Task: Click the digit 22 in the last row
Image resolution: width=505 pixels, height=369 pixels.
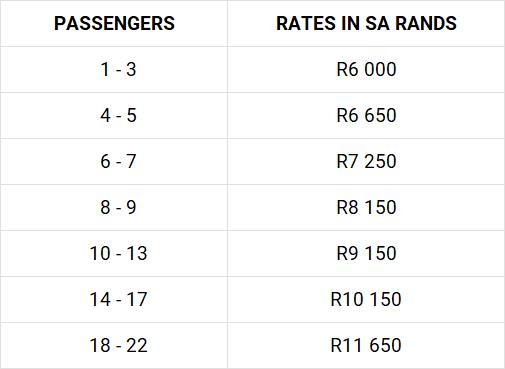Action: [137, 345]
